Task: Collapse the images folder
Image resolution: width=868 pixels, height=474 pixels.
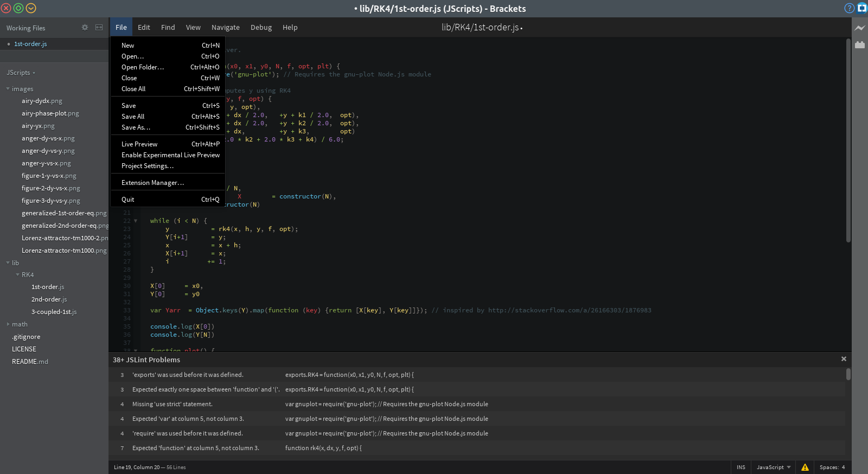Action: click(x=8, y=89)
